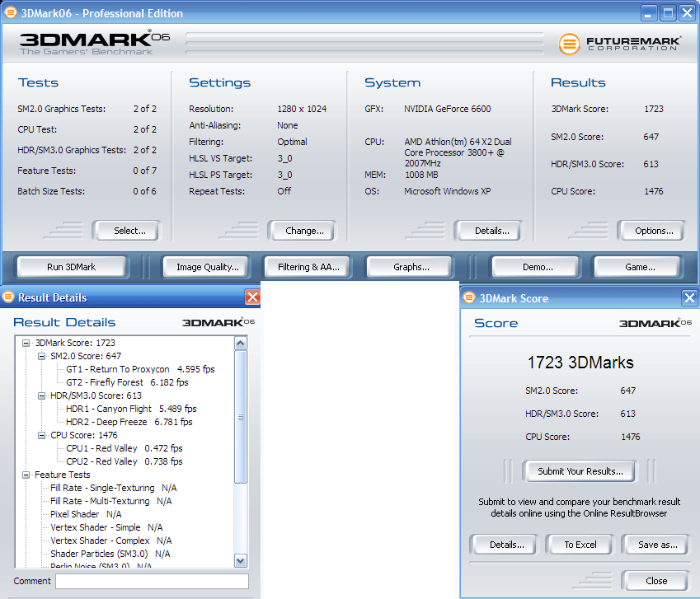Open Details... in the 3DMark Score window
Screen dimensions: 700x599
(x=504, y=545)
